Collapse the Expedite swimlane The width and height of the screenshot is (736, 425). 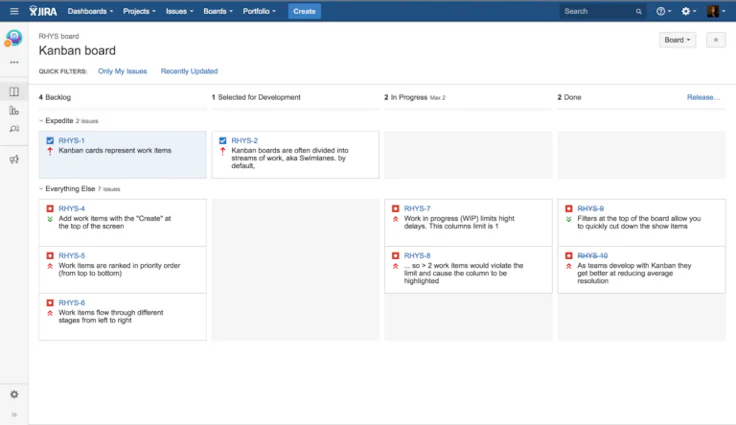point(42,120)
